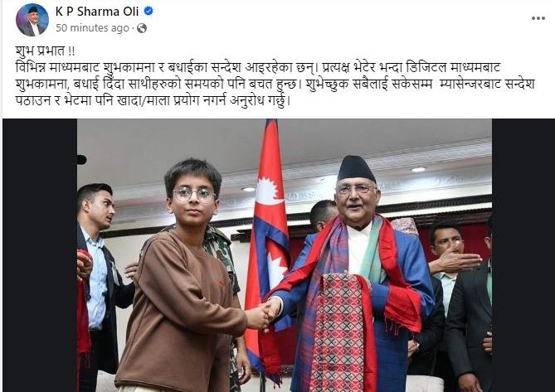
Task: Click the line starting "विभिन्न माध्यमबाट"
Action: [x=258, y=67]
